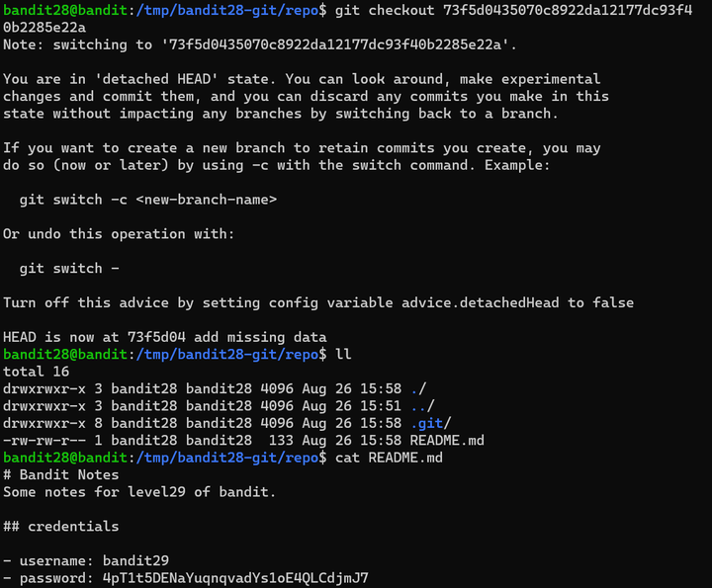Click the <new-branch-name> placeholder
712x588 pixels.
[x=206, y=200]
